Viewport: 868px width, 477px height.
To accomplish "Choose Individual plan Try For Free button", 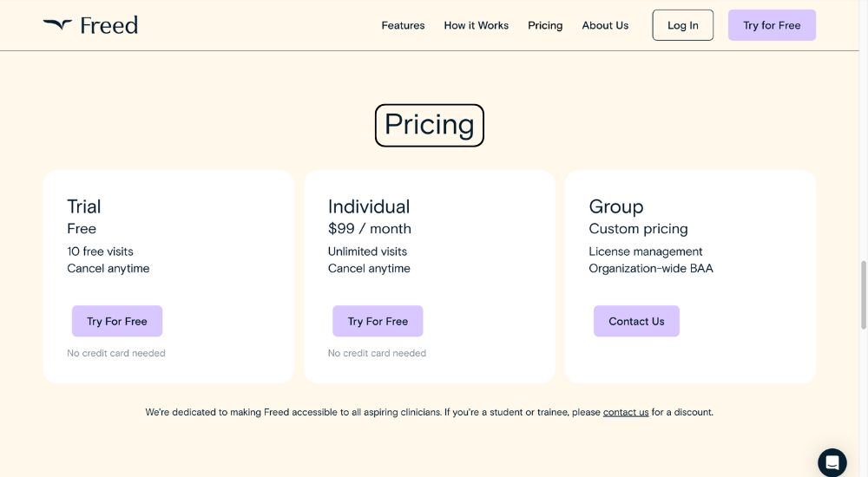I will pyautogui.click(x=378, y=321).
